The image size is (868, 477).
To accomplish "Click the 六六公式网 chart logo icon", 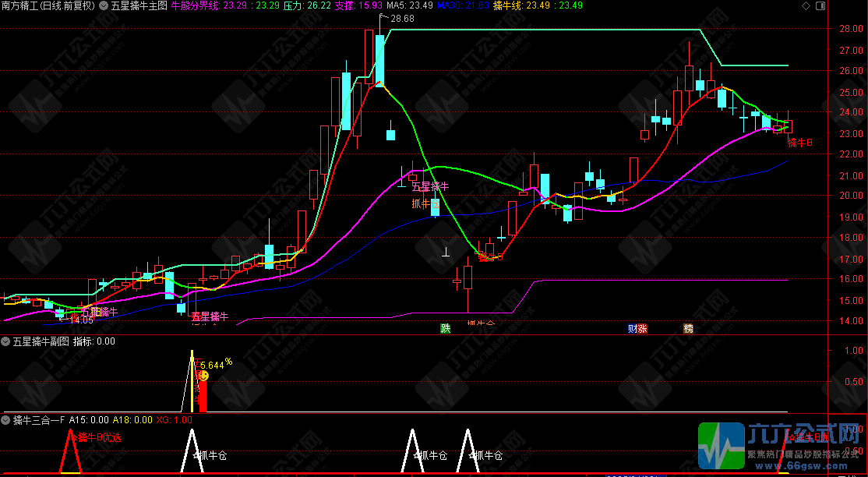I will pos(722,447).
